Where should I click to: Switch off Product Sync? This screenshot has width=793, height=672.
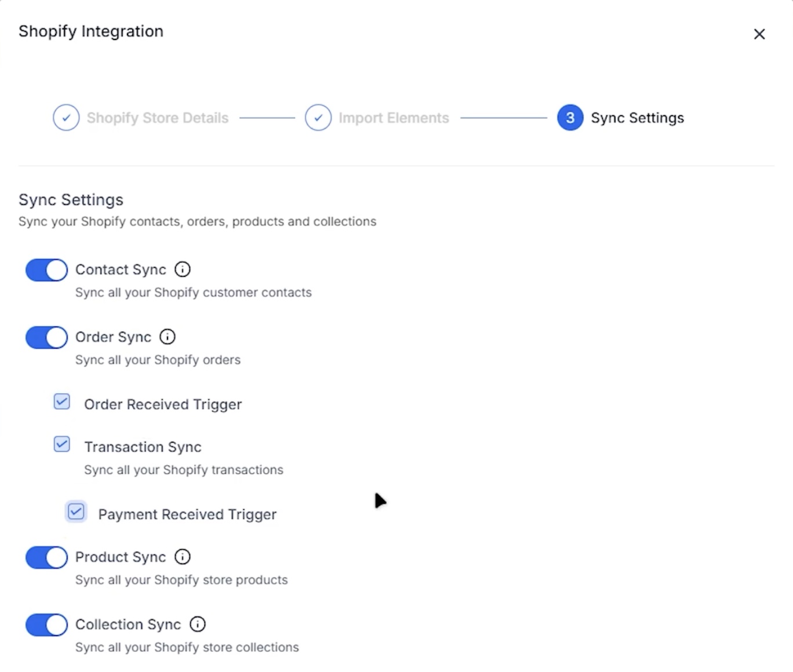[x=46, y=557]
